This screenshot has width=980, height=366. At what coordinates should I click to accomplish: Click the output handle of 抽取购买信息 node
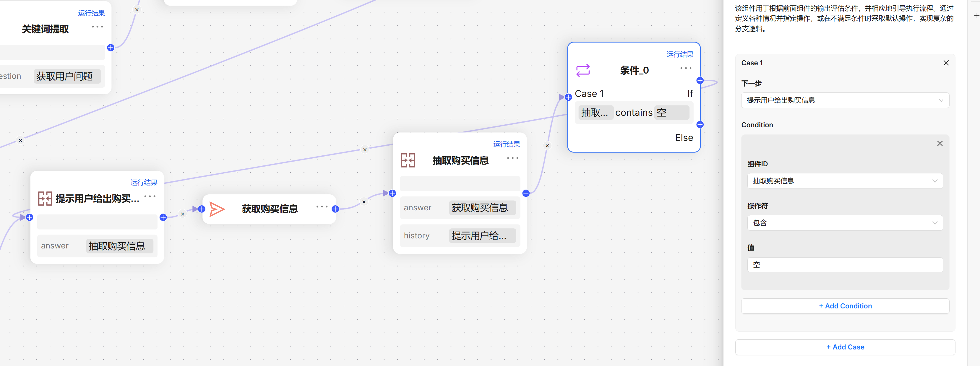[526, 193]
